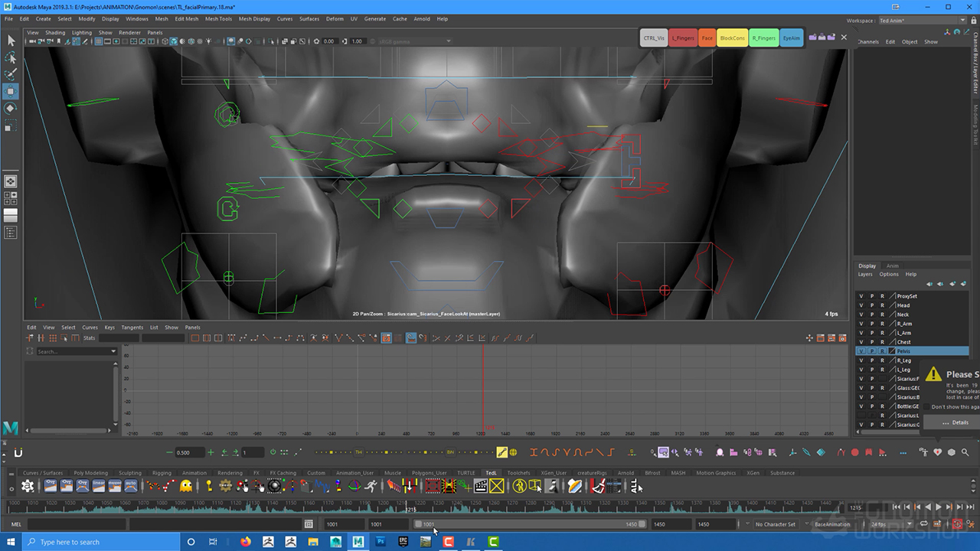This screenshot has height=551, width=980.
Task: Select the Lasso tool in toolbox
Action: click(11, 58)
